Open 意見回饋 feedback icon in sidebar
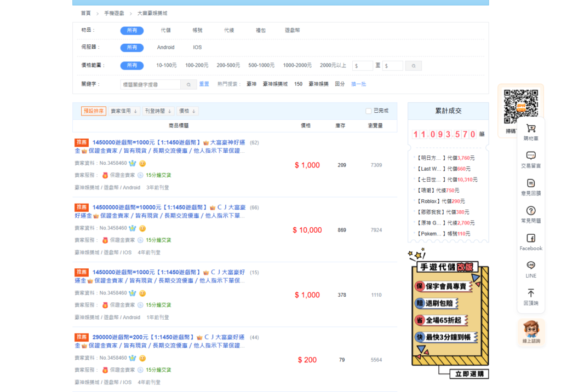The height and width of the screenshot is (392, 561). pos(530,183)
